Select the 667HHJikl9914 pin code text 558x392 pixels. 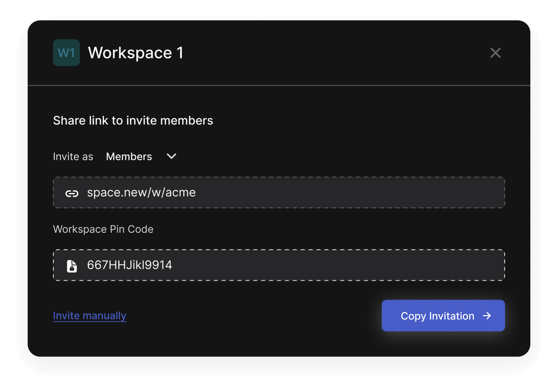(130, 265)
